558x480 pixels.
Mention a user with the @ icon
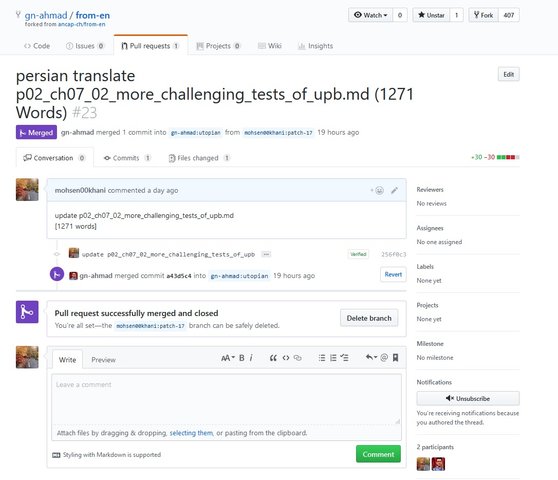click(x=384, y=358)
